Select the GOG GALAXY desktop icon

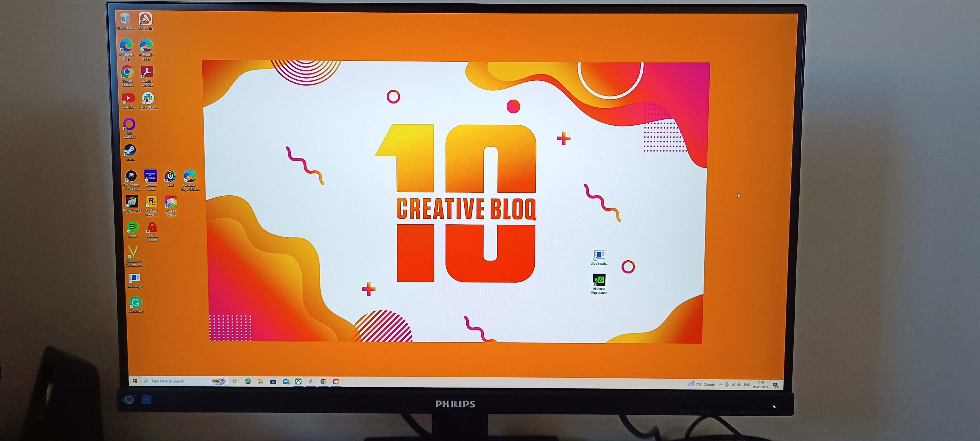(129, 128)
